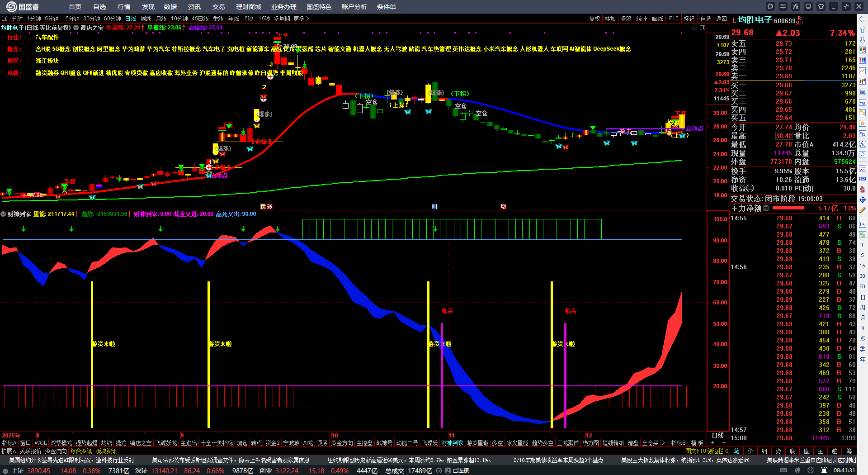Open the 图文F10 link

click(x=696, y=451)
